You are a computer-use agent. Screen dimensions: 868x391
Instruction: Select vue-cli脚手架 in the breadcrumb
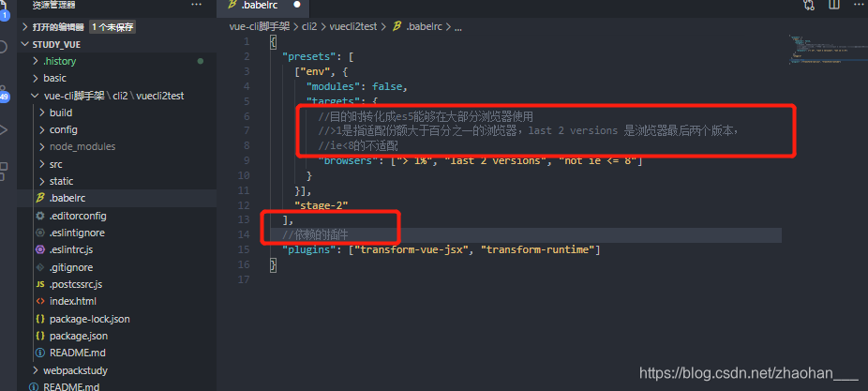(x=259, y=26)
